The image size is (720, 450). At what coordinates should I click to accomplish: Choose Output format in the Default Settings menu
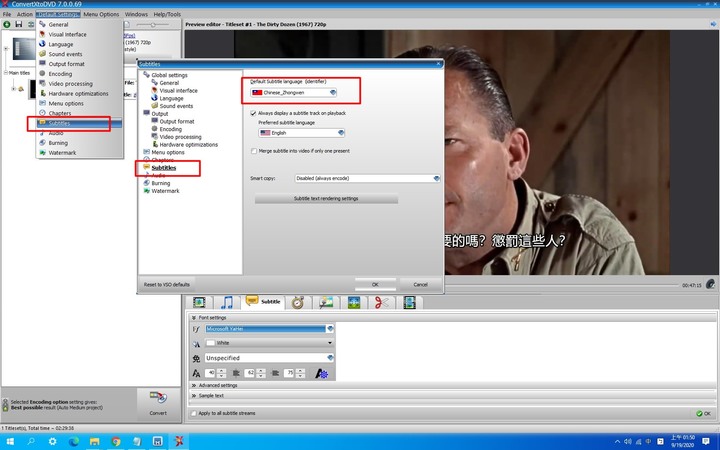click(x=67, y=64)
